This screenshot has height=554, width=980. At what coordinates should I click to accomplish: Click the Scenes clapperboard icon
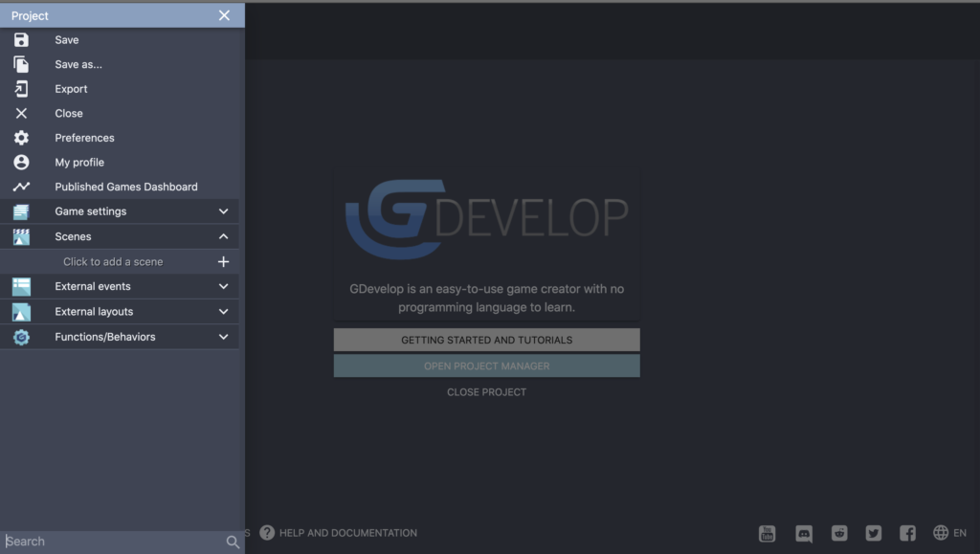click(x=21, y=236)
